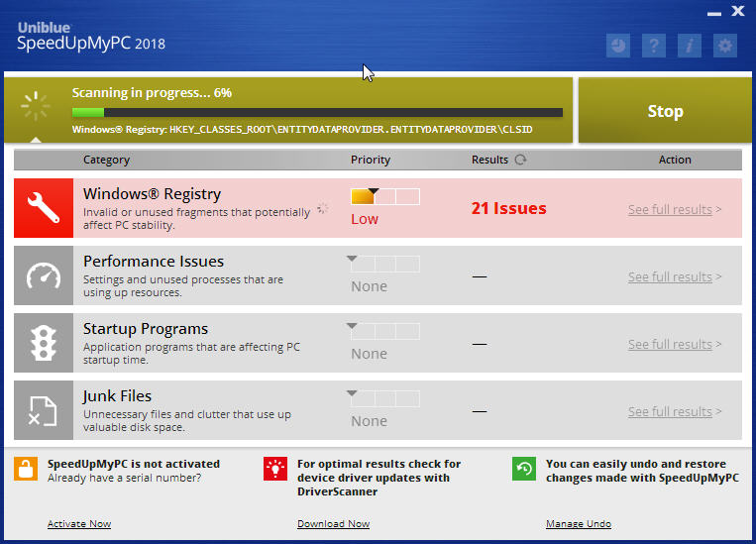Open the overview pie-chart icon in header
The height and width of the screenshot is (544, 756).
[x=618, y=46]
